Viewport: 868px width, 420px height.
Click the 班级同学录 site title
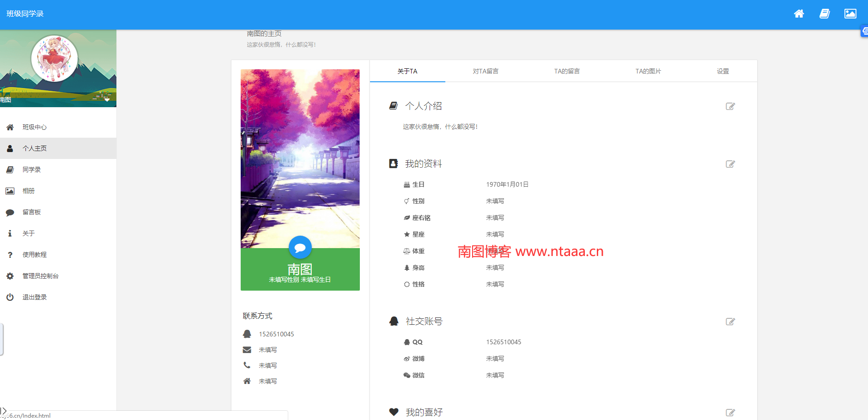coord(25,14)
